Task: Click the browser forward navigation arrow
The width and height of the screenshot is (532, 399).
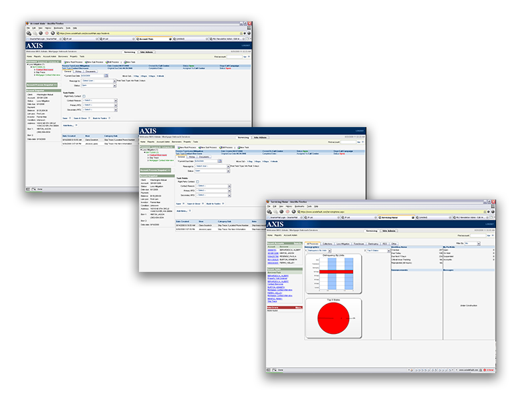Action: coord(275,212)
